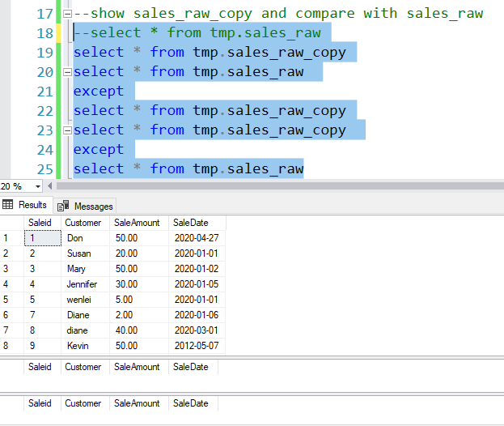The image size is (504, 426).
Task: Click the Customer cell 'Kevin'
Action: [x=85, y=346]
